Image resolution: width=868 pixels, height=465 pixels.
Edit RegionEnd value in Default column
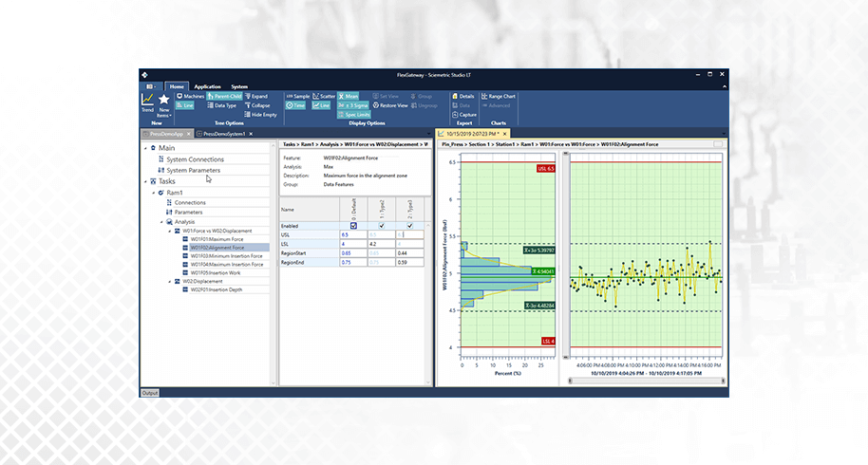353,262
